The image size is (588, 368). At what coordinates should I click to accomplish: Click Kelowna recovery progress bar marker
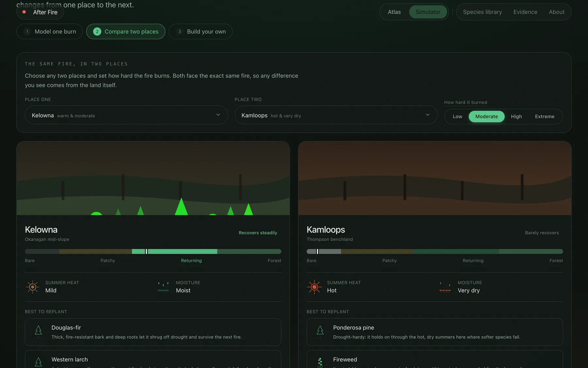146,251
